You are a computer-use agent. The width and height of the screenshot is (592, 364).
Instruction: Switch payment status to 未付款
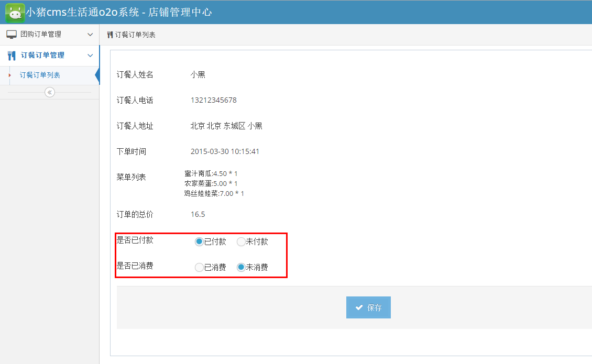coord(240,241)
